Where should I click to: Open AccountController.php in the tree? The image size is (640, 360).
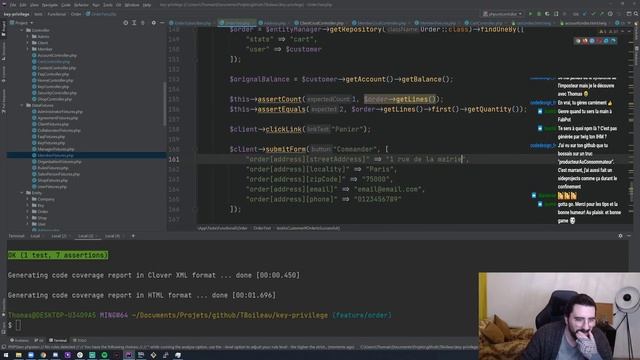[x=54, y=55]
